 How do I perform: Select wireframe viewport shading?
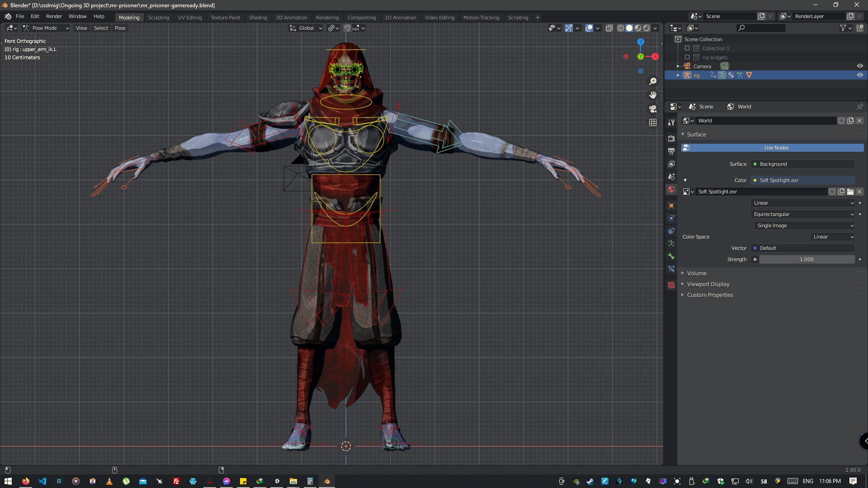click(x=621, y=28)
